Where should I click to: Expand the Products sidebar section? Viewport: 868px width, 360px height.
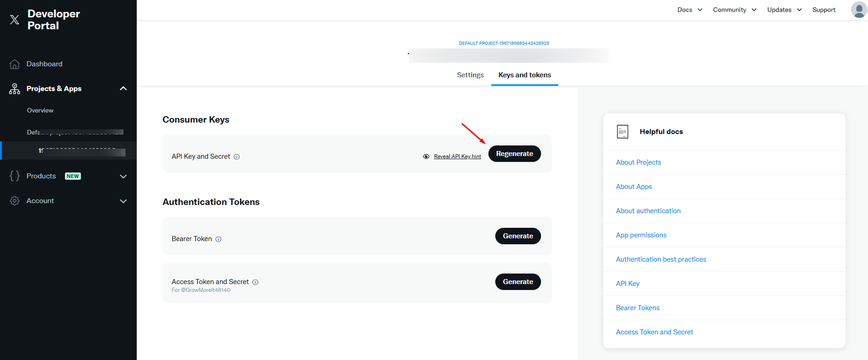(x=123, y=176)
